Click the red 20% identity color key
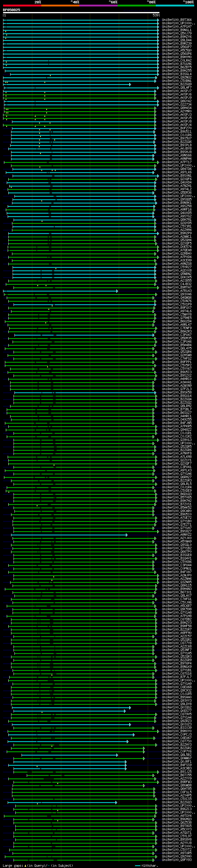The height and width of the screenshot is (868, 197). tap(22, 6)
